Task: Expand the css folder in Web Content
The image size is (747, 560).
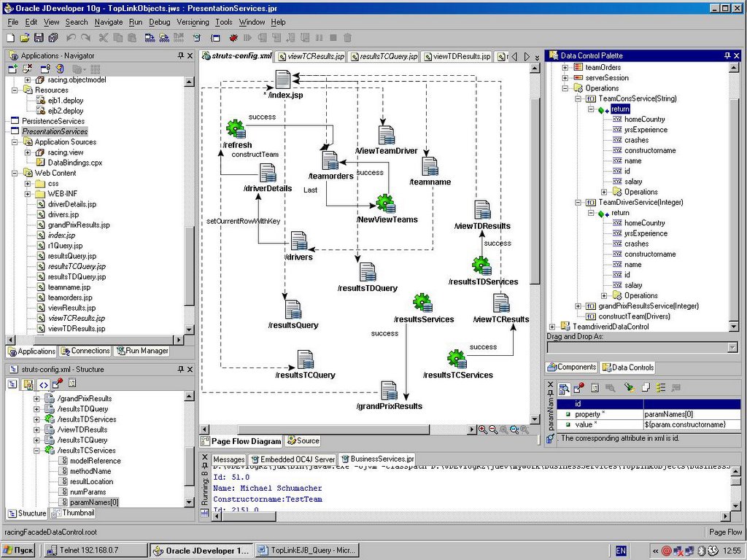Action: click(x=28, y=183)
